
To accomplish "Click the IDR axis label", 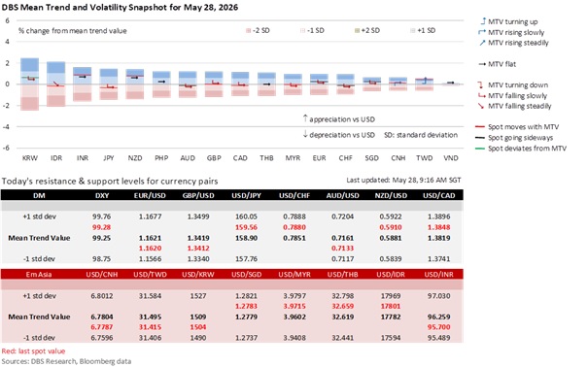I will (x=56, y=158).
